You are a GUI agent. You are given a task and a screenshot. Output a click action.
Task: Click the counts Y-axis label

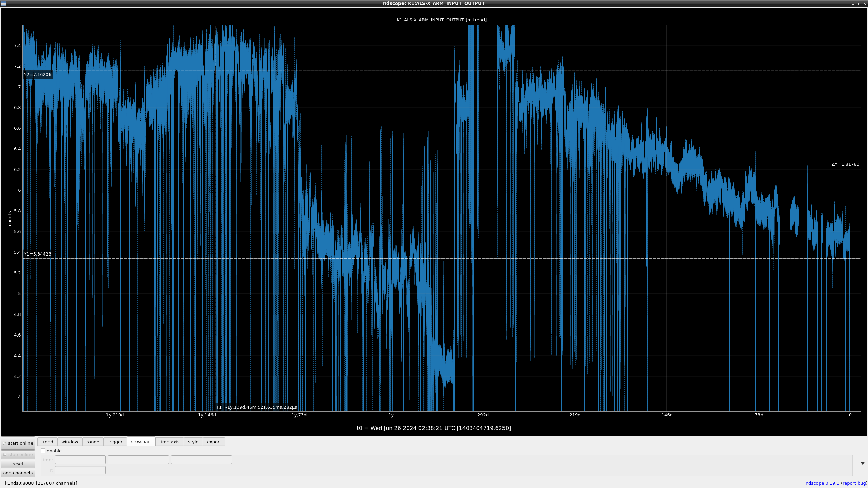10,219
